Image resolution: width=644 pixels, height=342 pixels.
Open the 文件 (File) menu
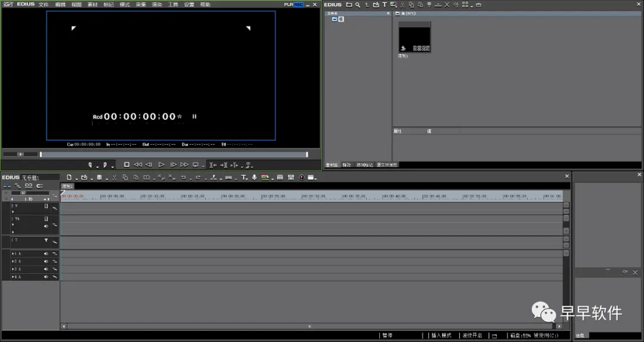[x=43, y=5]
